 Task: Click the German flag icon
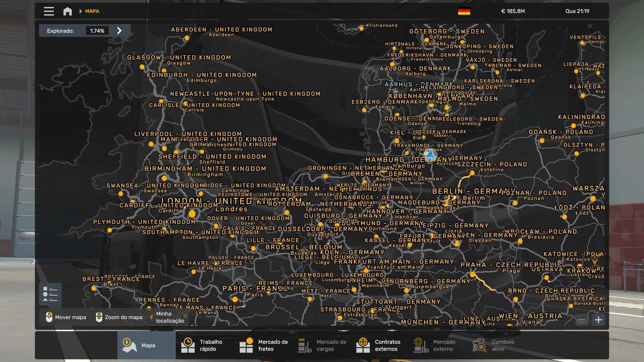pyautogui.click(x=464, y=11)
